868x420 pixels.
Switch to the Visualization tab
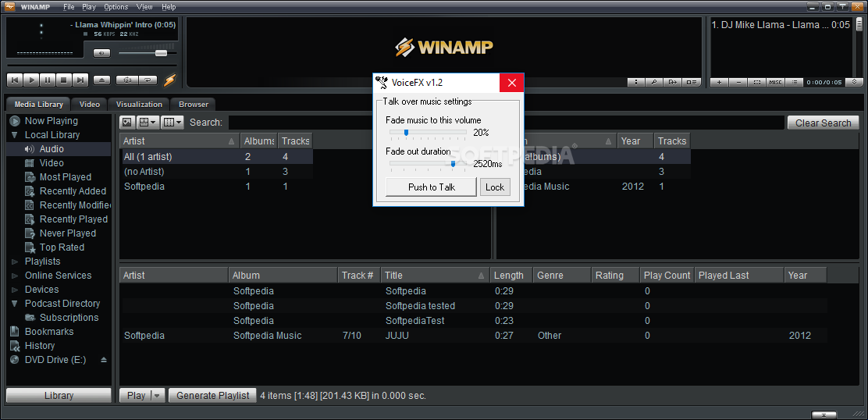[x=139, y=104]
